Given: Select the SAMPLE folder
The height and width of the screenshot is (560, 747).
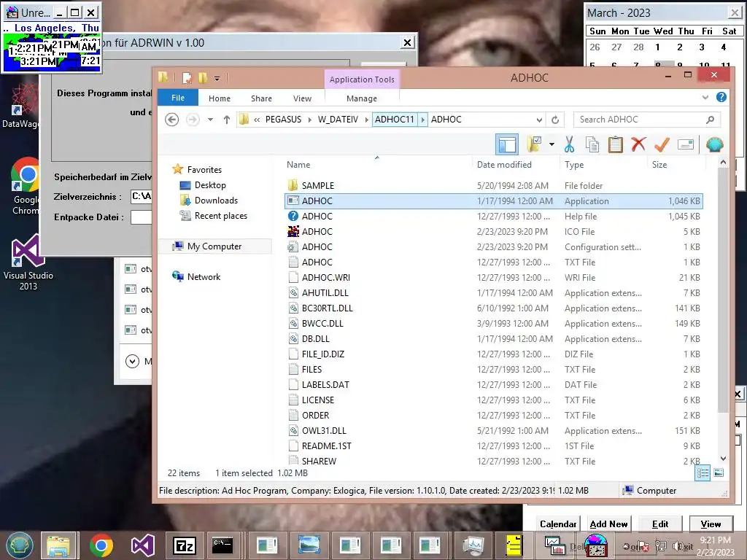Looking at the screenshot, I should pos(494,186).
